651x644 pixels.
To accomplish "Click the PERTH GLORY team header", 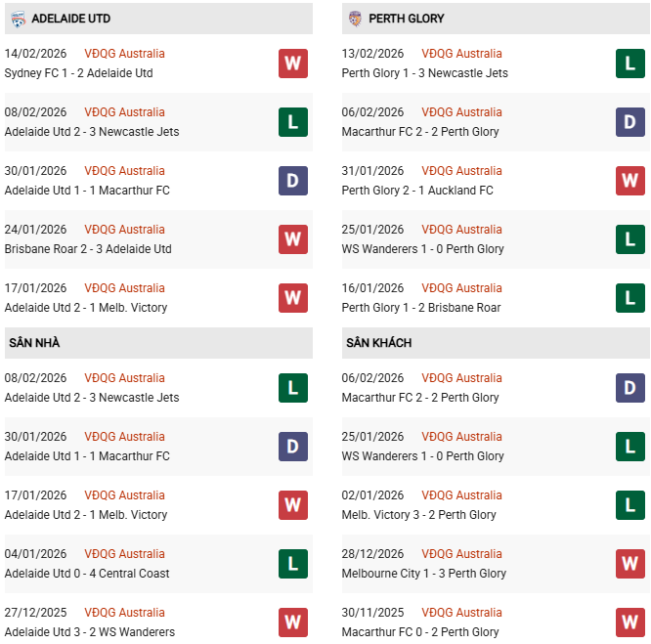I will pyautogui.click(x=406, y=19).
